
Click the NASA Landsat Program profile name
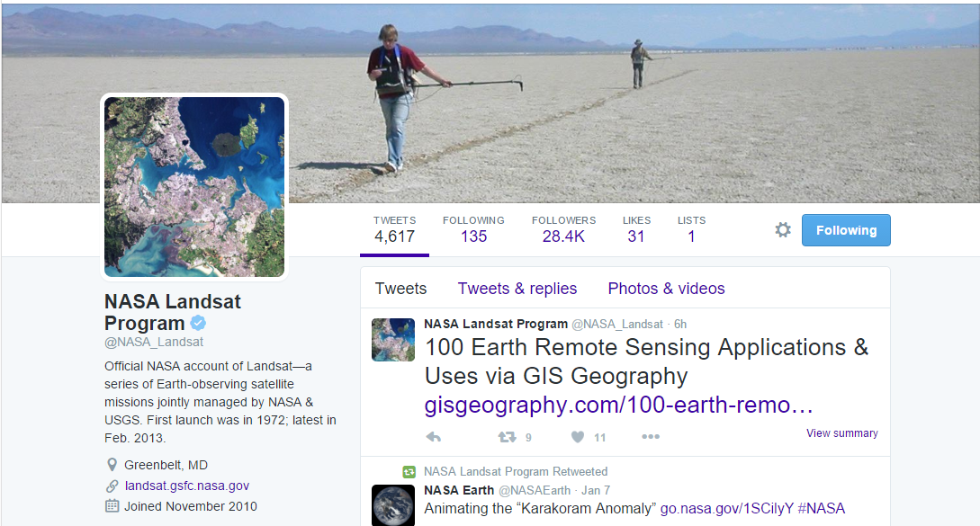tap(173, 312)
